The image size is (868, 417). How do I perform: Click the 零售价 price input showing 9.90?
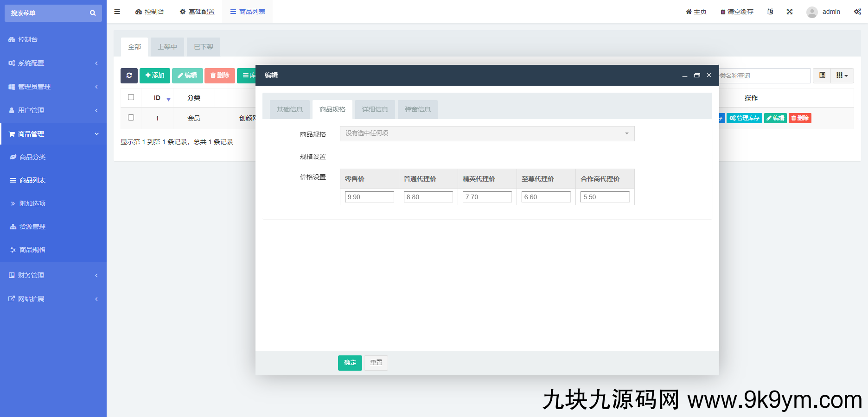coord(369,196)
